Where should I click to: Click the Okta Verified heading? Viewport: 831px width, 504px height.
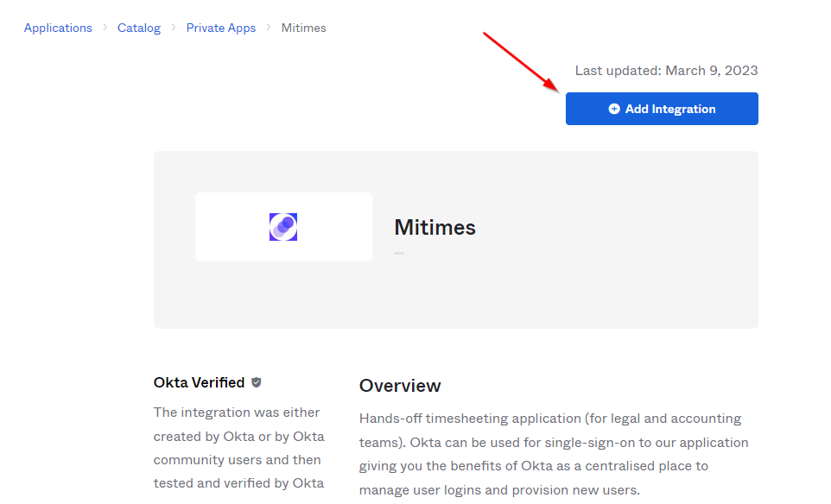point(199,382)
